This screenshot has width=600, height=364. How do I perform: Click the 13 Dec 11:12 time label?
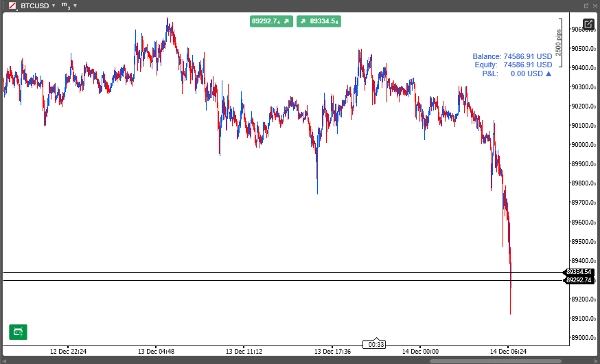tap(244, 351)
